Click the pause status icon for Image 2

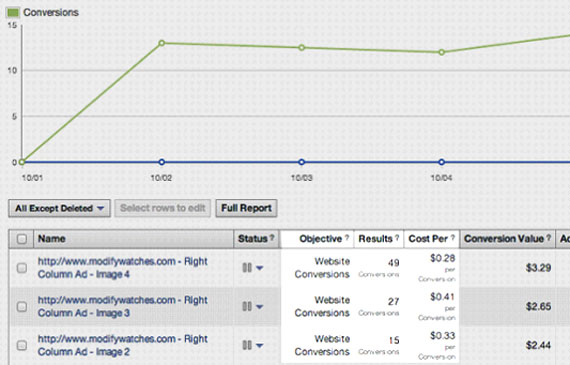coord(247,345)
